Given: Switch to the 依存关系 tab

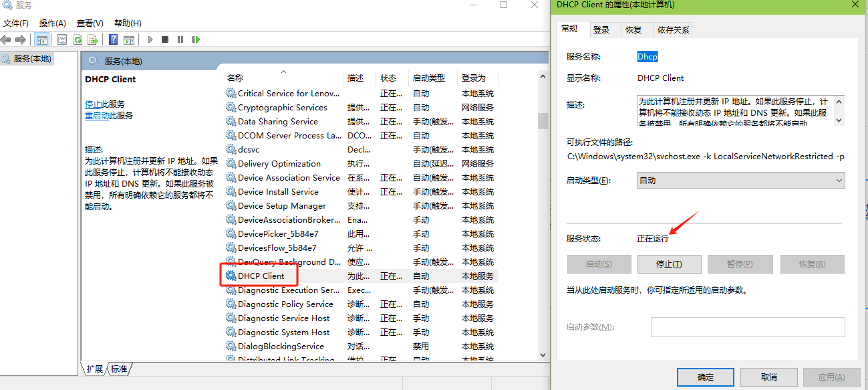Looking at the screenshot, I should tap(673, 30).
